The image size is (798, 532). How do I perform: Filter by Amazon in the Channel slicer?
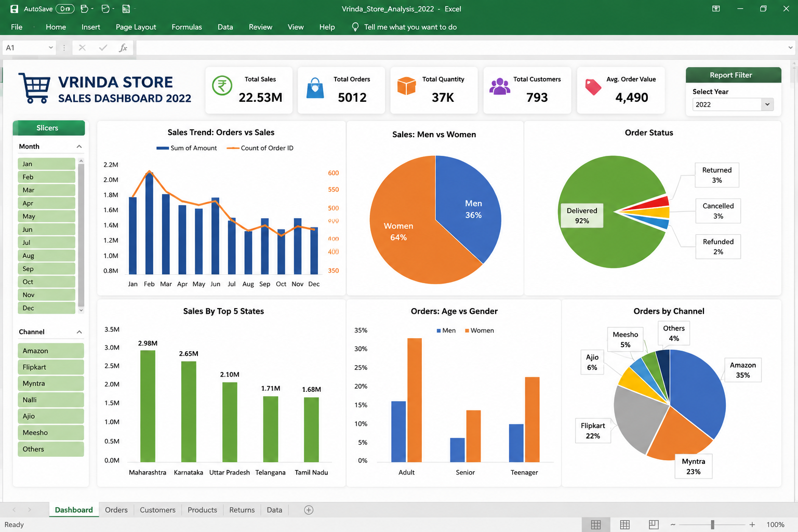[x=51, y=351]
